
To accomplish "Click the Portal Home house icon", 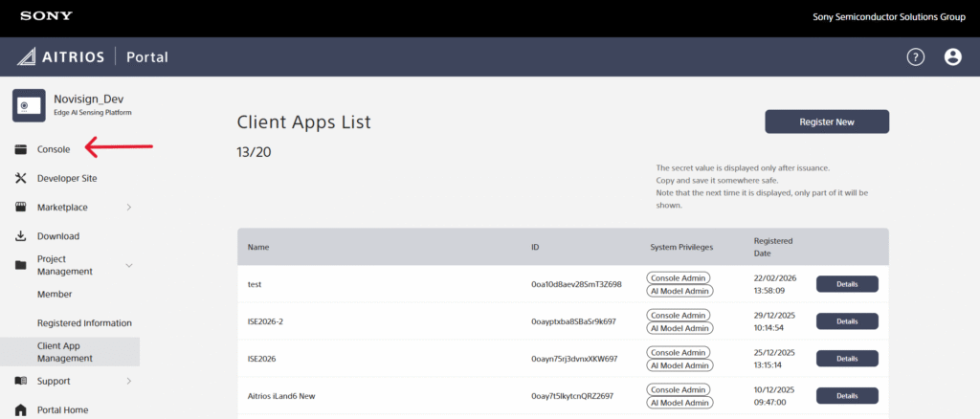I will coord(21,409).
